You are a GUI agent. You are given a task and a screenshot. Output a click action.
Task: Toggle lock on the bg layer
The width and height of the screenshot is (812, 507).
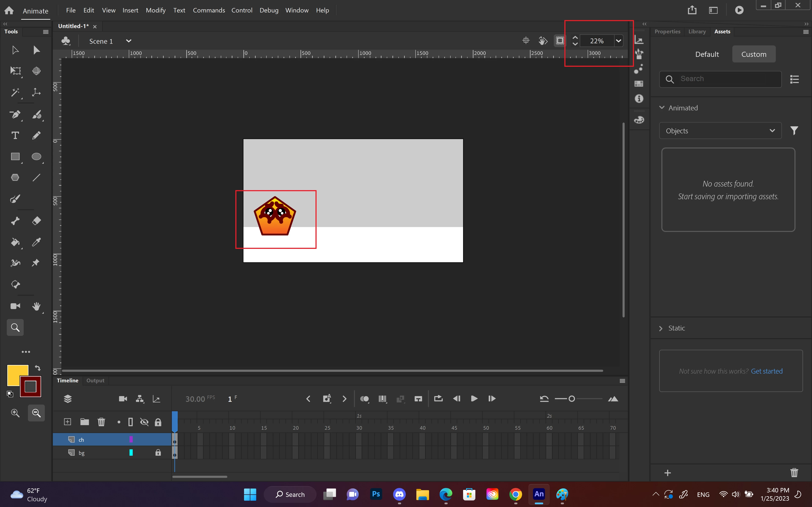click(x=158, y=453)
